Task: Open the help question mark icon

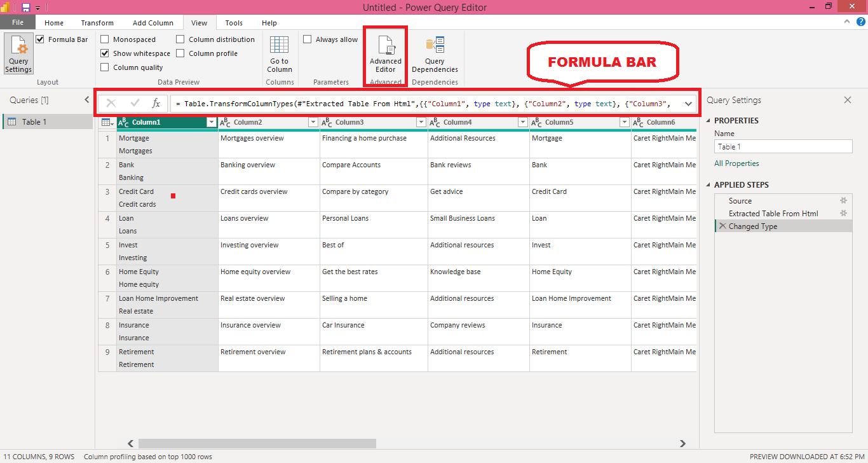Action: pos(860,22)
